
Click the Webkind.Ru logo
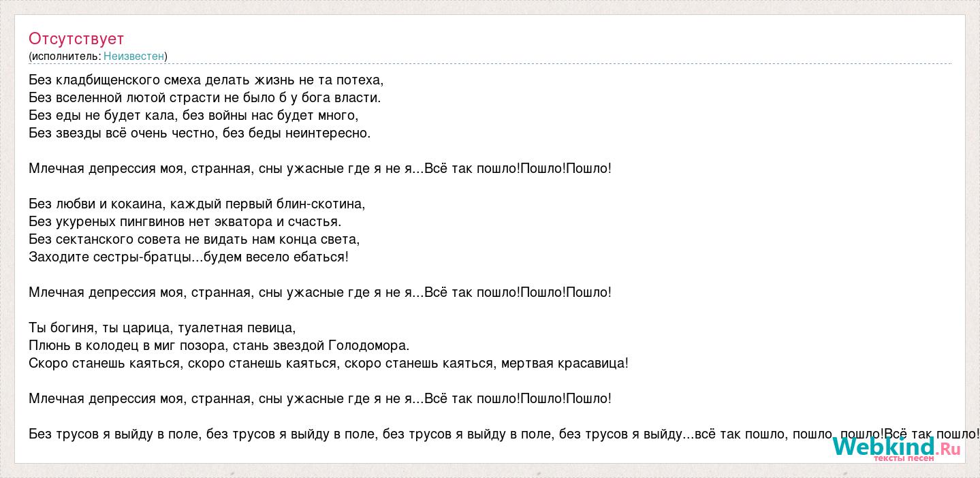896,448
